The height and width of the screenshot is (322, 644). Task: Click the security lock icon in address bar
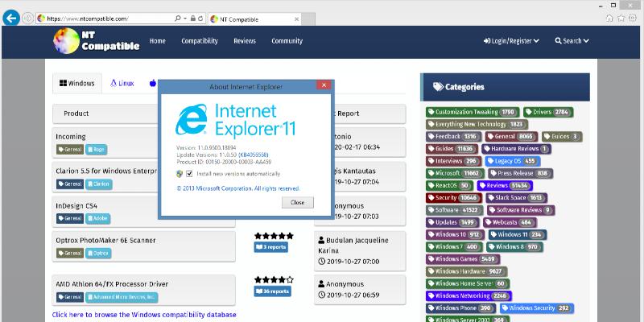pyautogui.click(x=192, y=19)
